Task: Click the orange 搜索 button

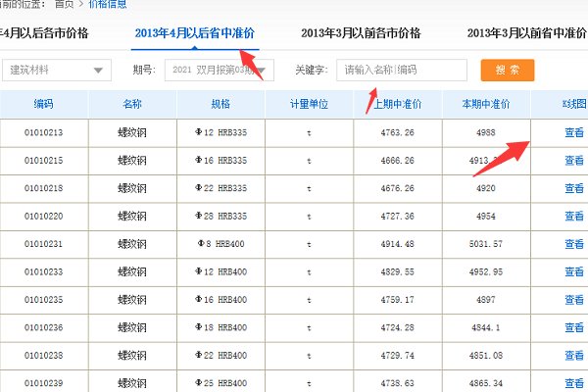Action: coord(508,71)
